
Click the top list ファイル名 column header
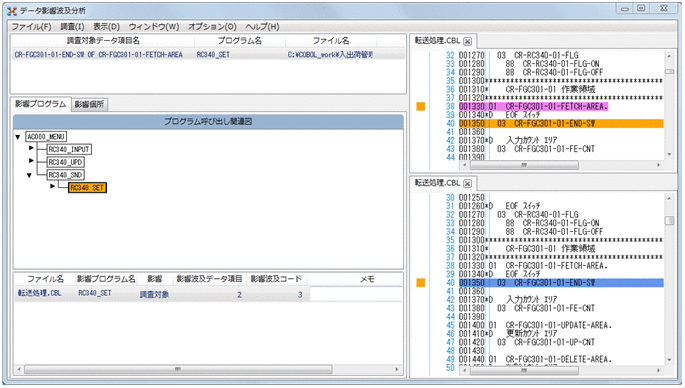coord(331,41)
